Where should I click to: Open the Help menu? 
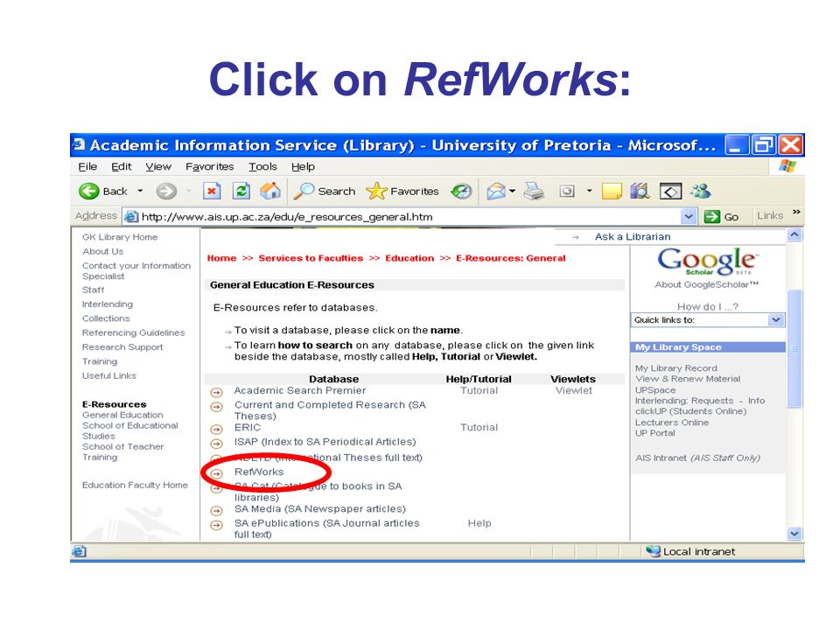tap(303, 166)
